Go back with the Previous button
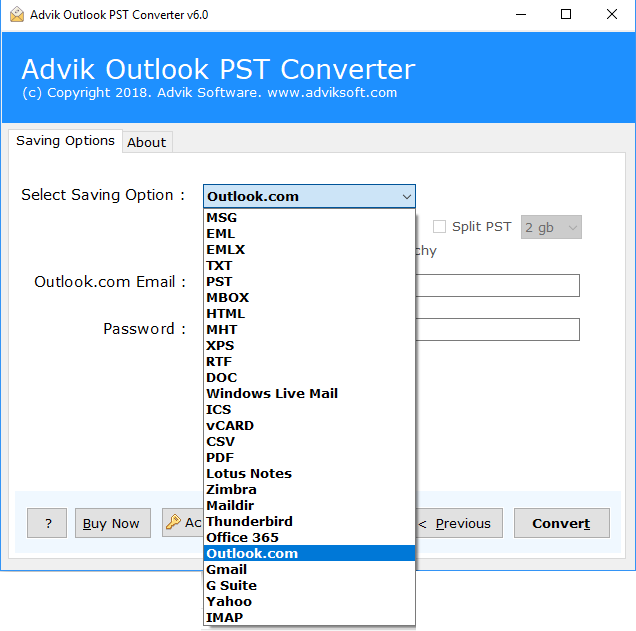 coord(458,523)
